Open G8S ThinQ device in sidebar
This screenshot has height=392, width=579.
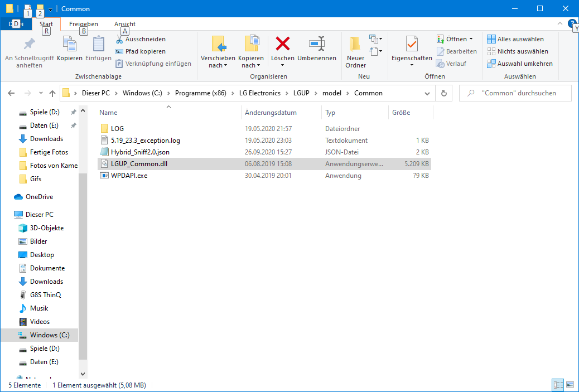coord(40,295)
